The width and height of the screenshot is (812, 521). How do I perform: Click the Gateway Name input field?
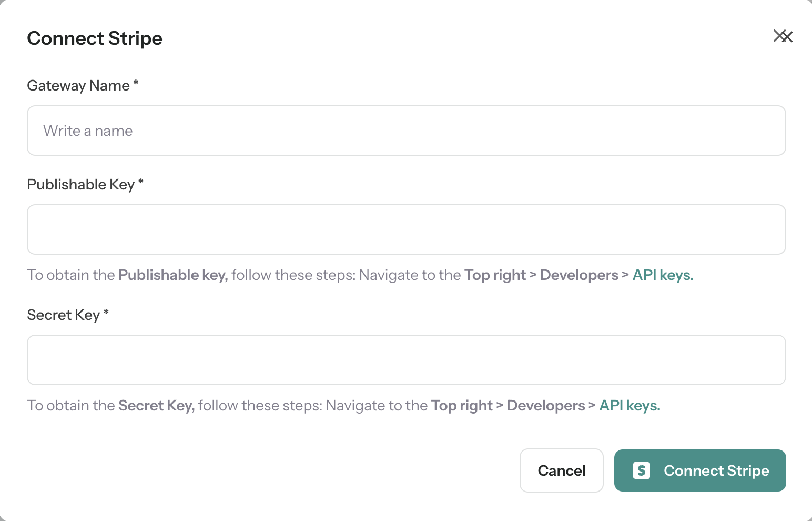coord(407,131)
